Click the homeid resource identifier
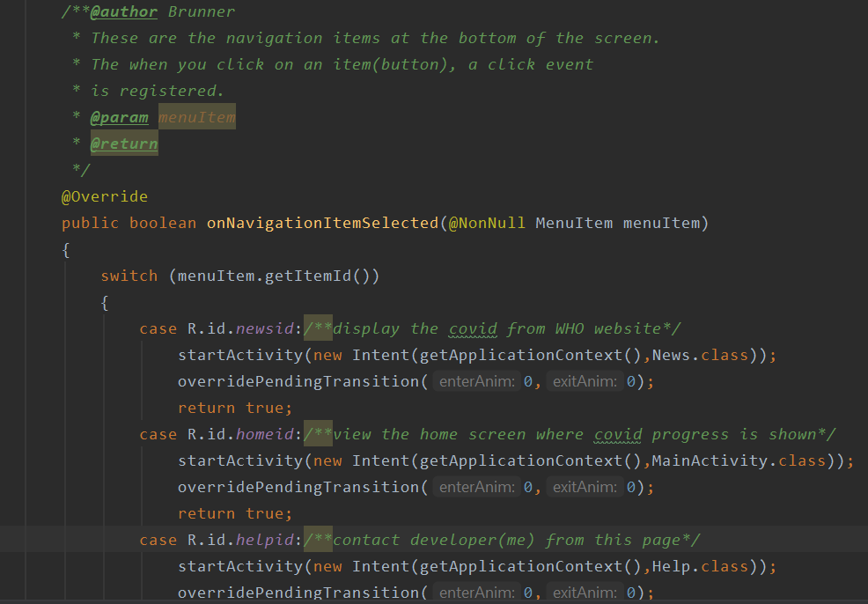868x604 pixels. click(265, 435)
